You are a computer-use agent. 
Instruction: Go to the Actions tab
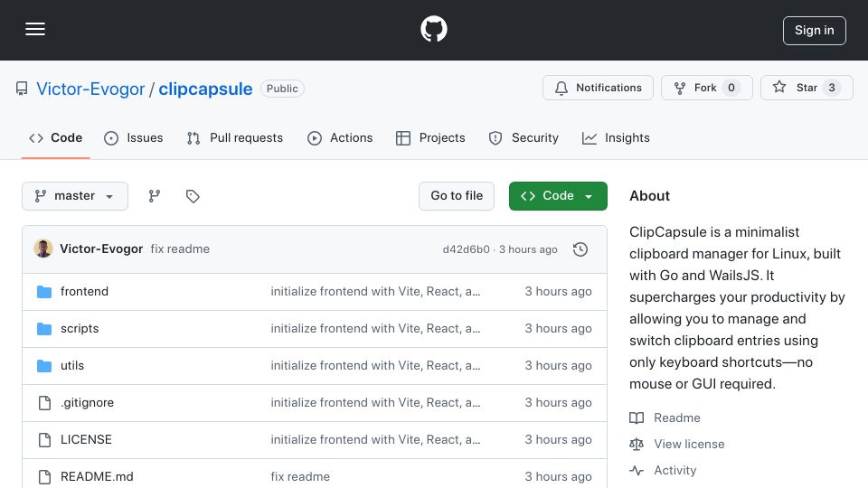(340, 137)
